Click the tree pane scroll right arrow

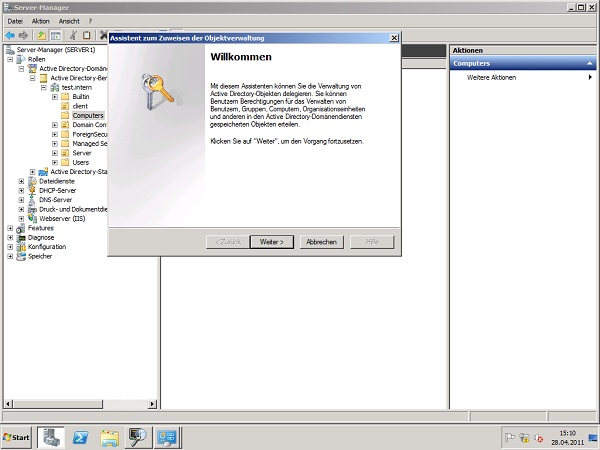tap(152, 404)
